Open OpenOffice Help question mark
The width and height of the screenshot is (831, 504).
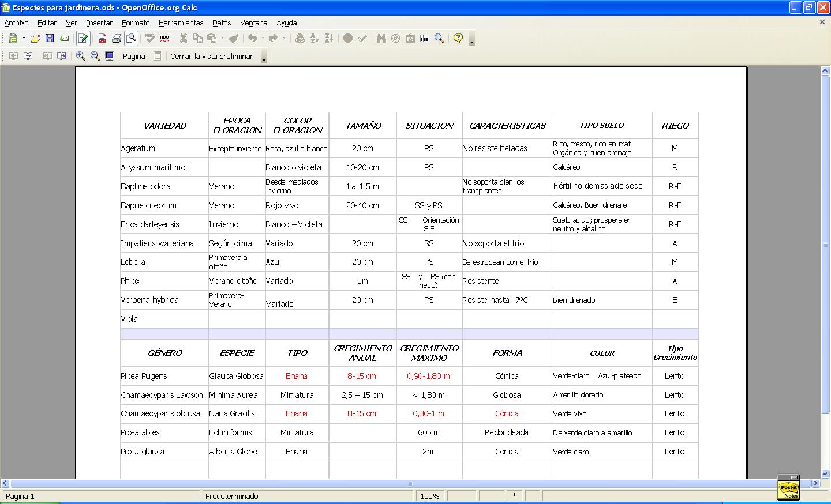[x=458, y=39]
